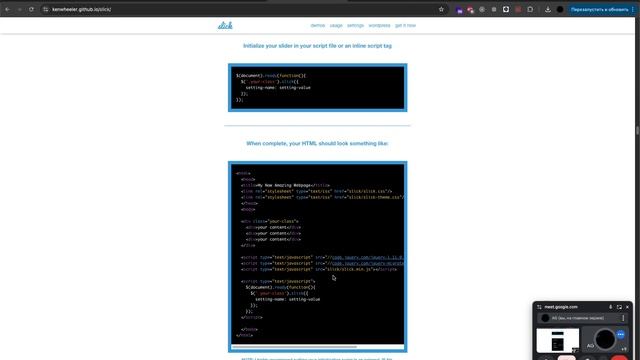Open the browser profile avatar

click(560, 9)
